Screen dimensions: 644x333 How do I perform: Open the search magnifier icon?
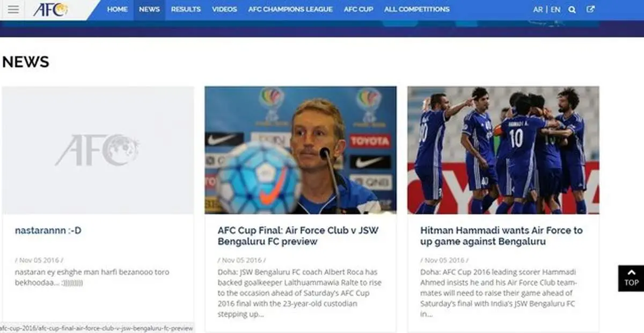(x=572, y=9)
